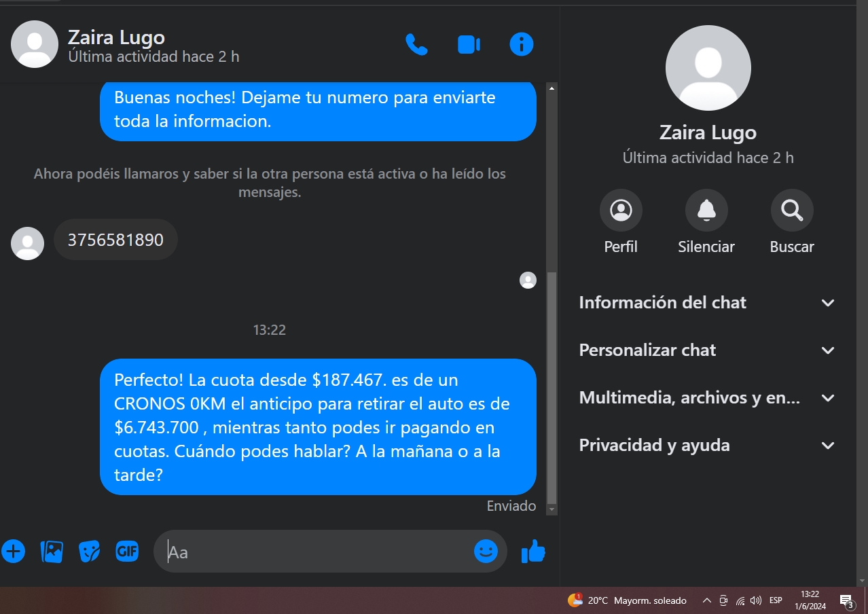The height and width of the screenshot is (614, 868).
Task: Send a thumbs-up like
Action: [533, 551]
